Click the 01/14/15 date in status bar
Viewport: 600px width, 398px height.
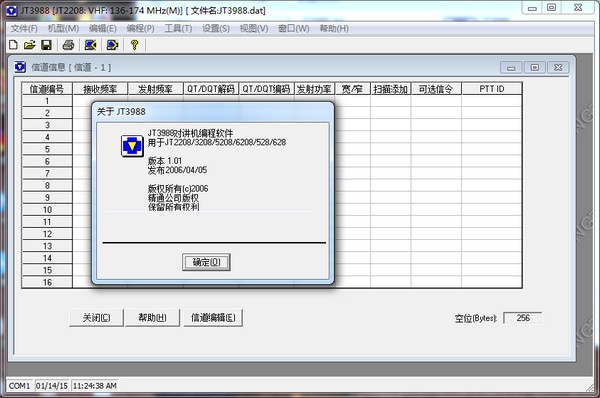pyautogui.click(x=52, y=386)
